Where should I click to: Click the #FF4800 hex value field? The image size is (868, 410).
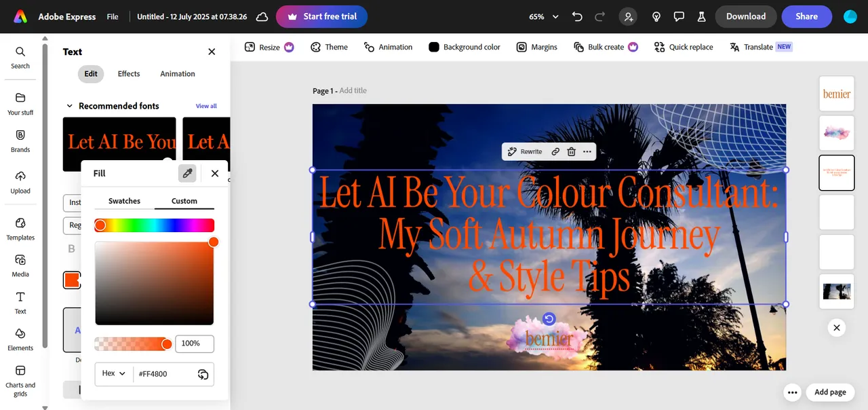163,374
